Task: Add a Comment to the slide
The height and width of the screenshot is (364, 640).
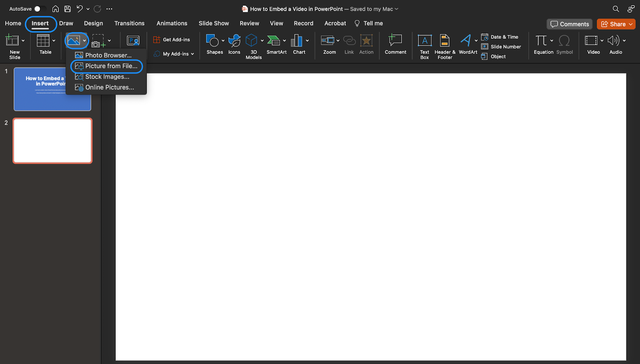Action: [395, 45]
